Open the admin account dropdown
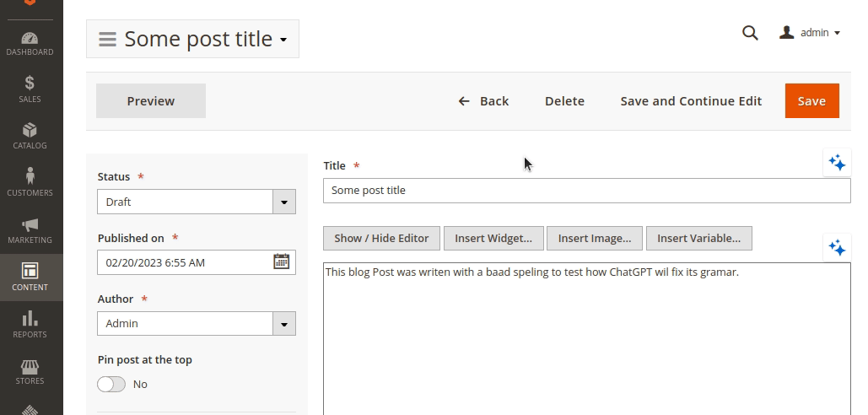Image resolution: width=868 pixels, height=415 pixels. pyautogui.click(x=811, y=33)
